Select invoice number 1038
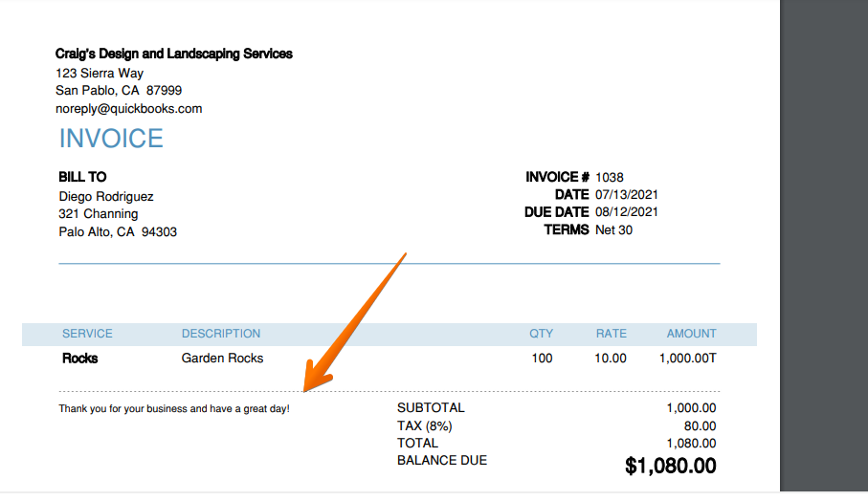Image resolution: width=868 pixels, height=501 pixels. pos(610,177)
